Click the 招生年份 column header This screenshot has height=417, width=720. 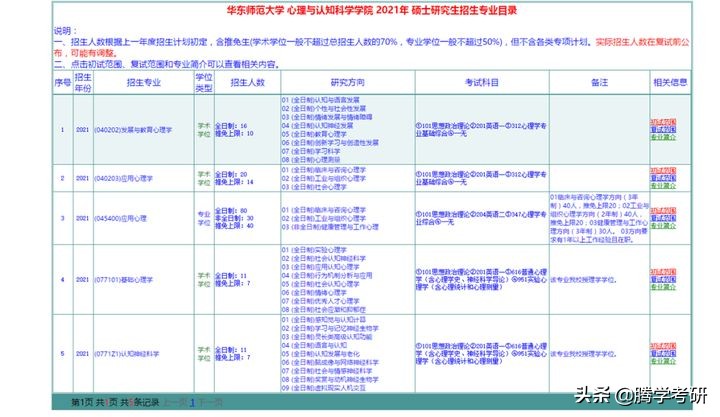tap(83, 83)
